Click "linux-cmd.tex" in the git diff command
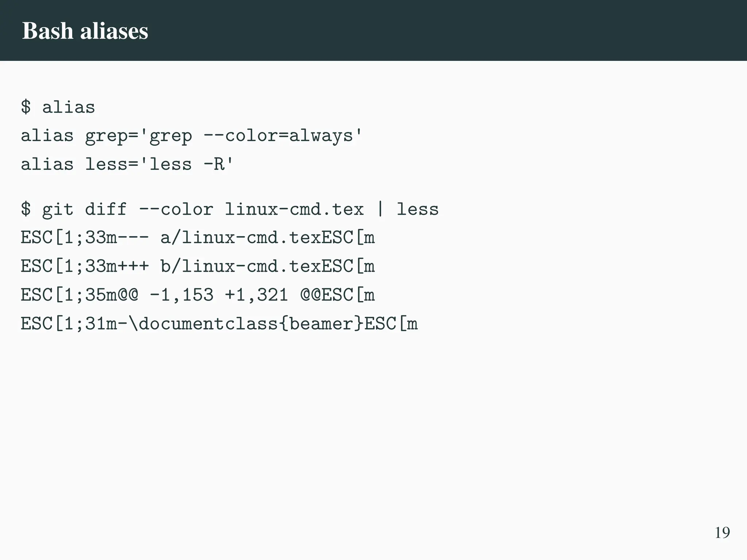Screen dimensions: 747x560 tap(294, 210)
